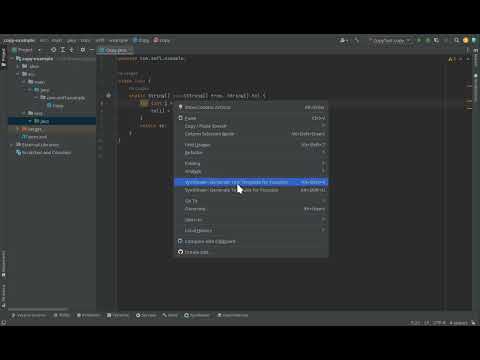This screenshot has height=360, width=480.
Task: Click the copy-example breadcrumb in navigation bar
Action: 19,41
